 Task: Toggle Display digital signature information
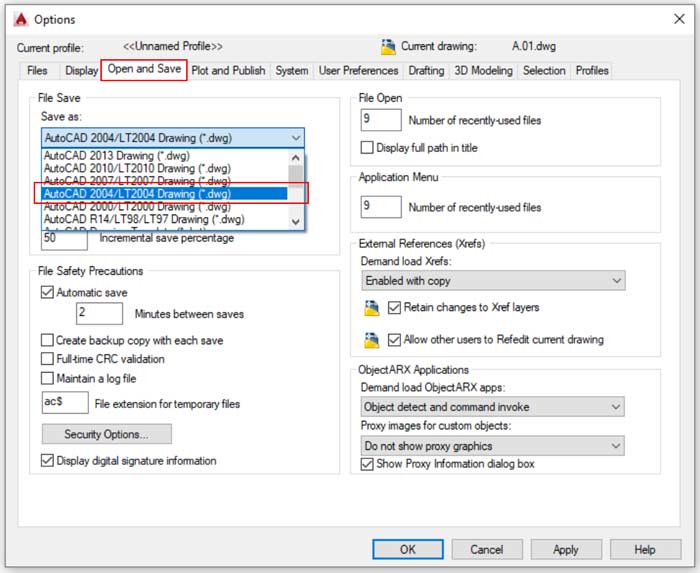coord(47,460)
